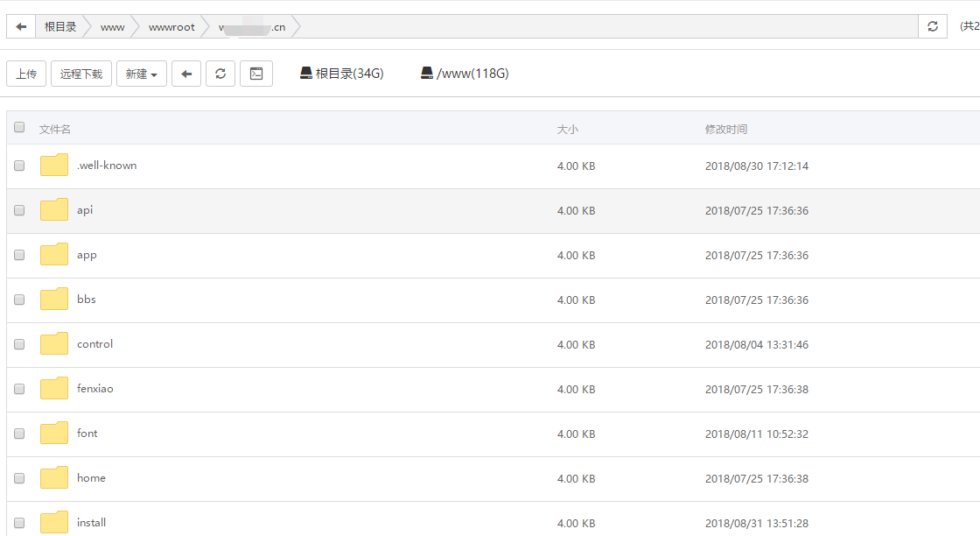Check the bbs row checkbox
Screen dimensions: 980x536
(x=19, y=300)
